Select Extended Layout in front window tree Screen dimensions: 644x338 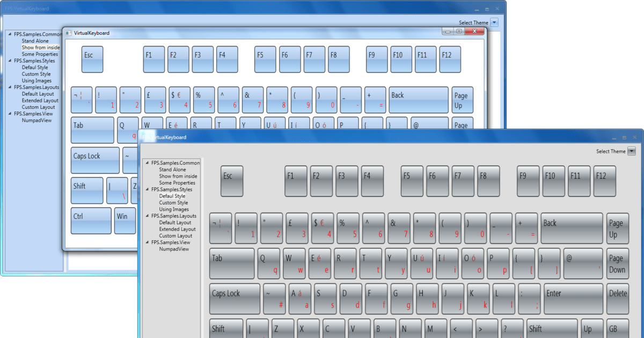pos(177,229)
